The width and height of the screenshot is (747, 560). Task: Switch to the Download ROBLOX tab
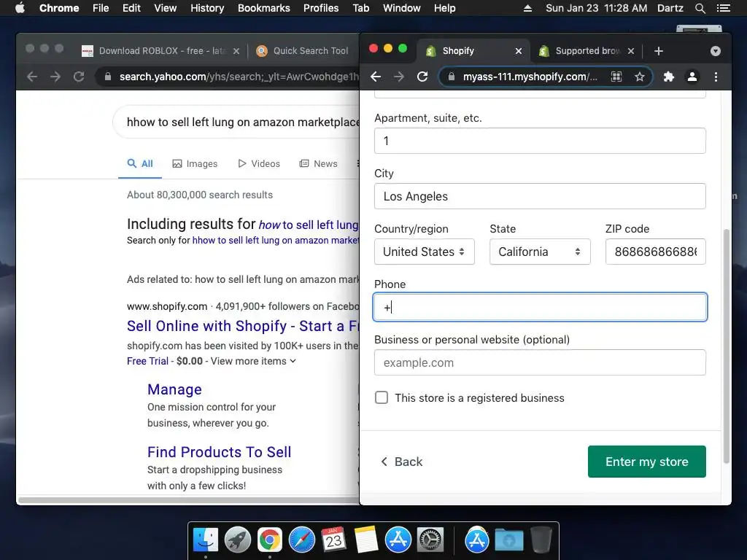click(161, 51)
